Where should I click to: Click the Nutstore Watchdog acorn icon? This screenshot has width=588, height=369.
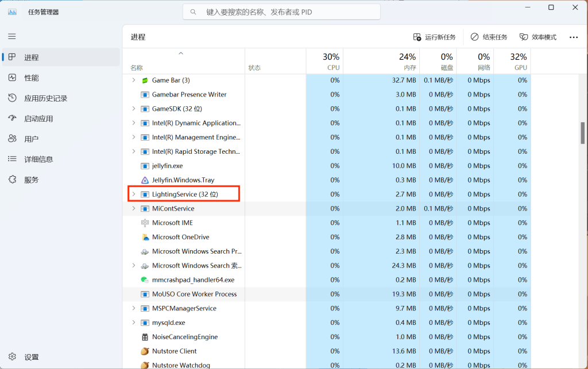145,365
